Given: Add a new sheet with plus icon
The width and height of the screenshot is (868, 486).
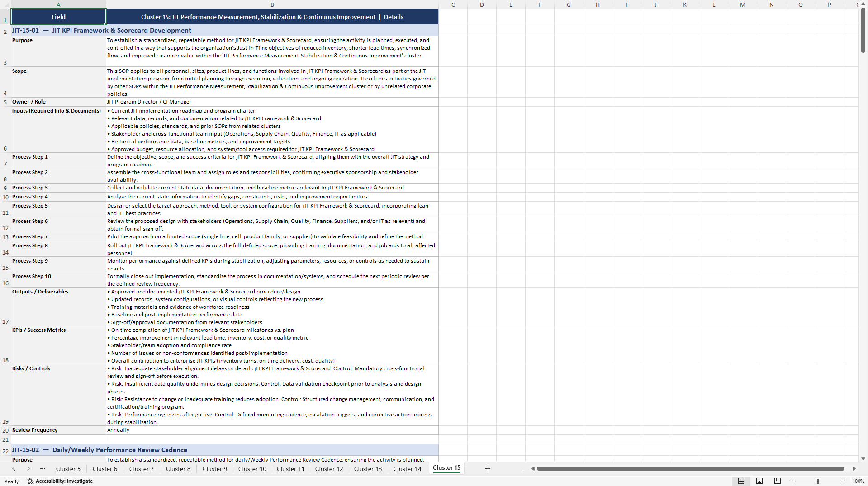Looking at the screenshot, I should coord(488,469).
